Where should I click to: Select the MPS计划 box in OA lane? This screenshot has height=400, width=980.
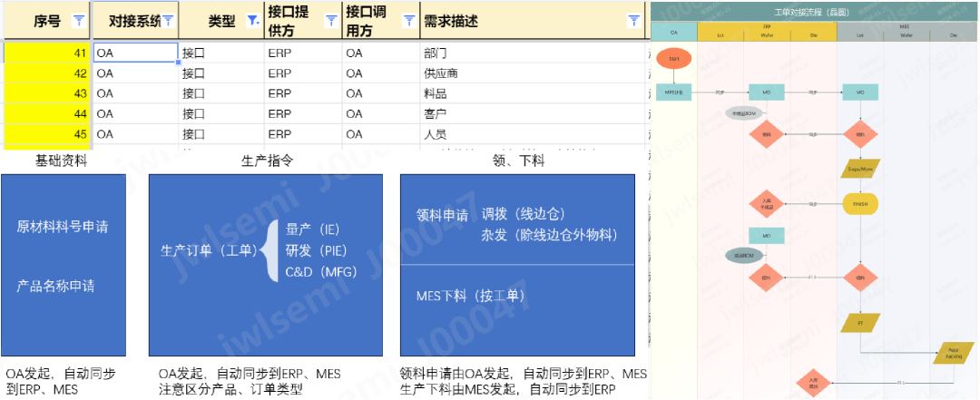(674, 92)
